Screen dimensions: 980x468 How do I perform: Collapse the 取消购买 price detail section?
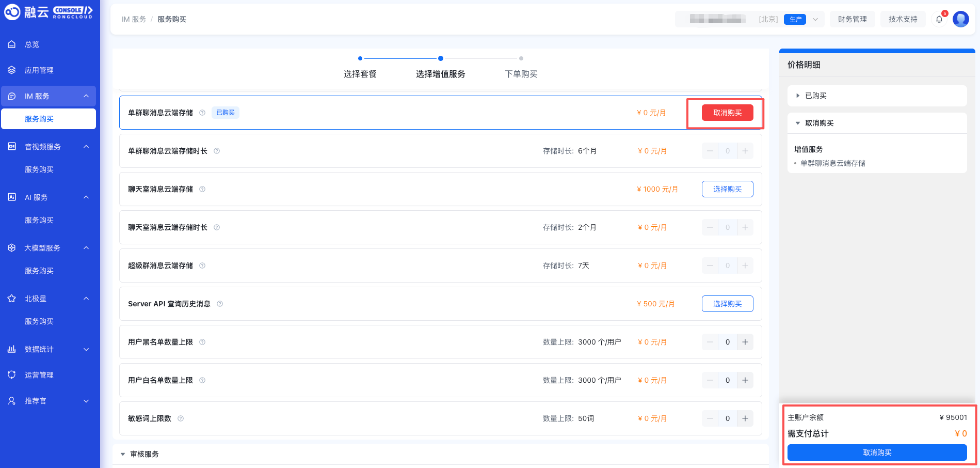click(x=798, y=123)
